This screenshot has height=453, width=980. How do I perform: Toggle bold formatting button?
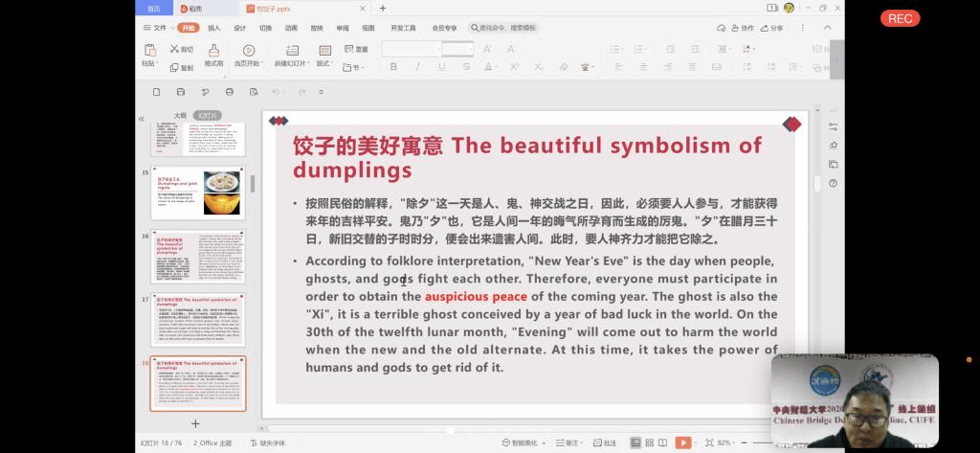[393, 67]
